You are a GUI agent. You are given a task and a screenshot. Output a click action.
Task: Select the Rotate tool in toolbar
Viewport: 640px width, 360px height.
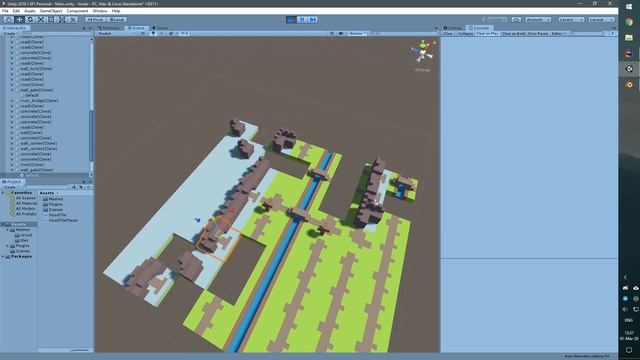30,19
